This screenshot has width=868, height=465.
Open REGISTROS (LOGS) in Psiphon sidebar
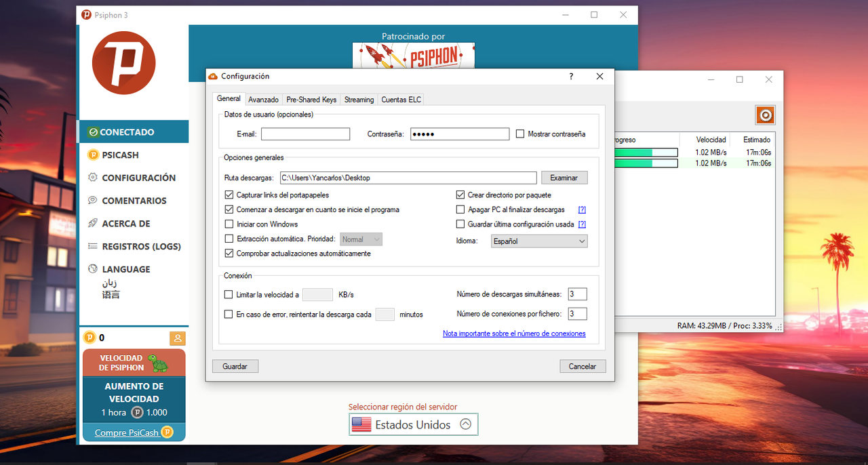point(134,246)
